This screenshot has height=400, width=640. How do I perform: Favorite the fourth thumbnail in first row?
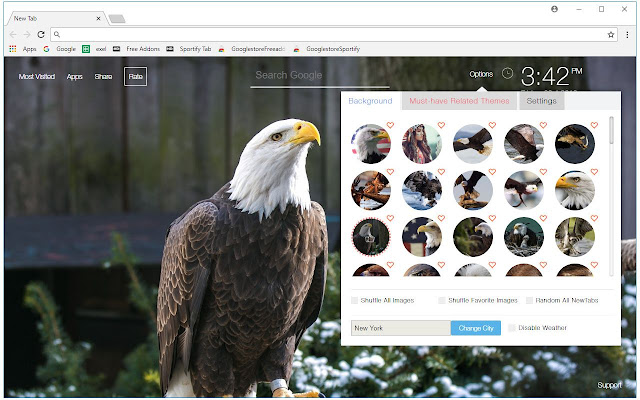point(543,125)
